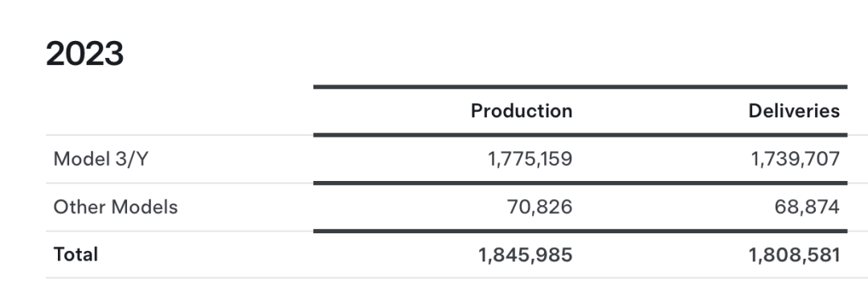The image size is (868, 304).
Task: Click the thick divider below the Deliveries header
Action: pyautogui.click(x=580, y=134)
